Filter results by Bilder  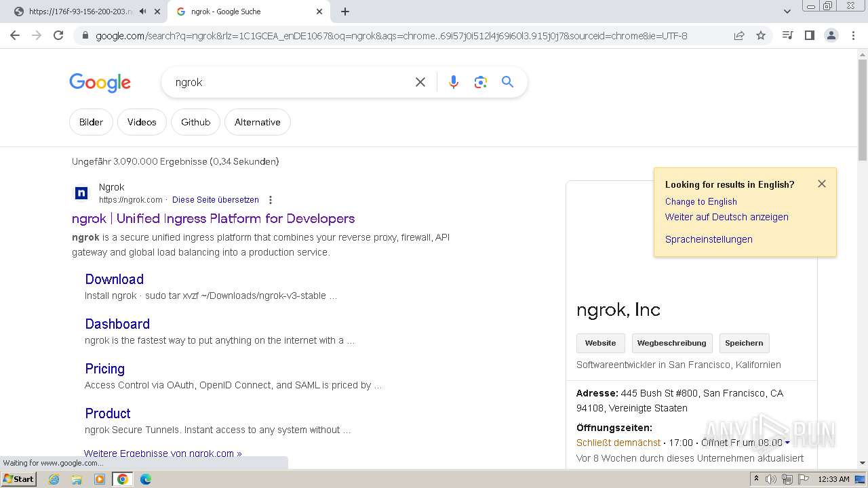pos(91,122)
